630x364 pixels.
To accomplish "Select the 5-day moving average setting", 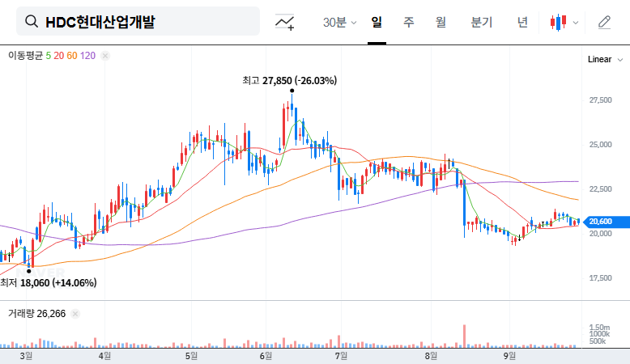I will 49,56.
